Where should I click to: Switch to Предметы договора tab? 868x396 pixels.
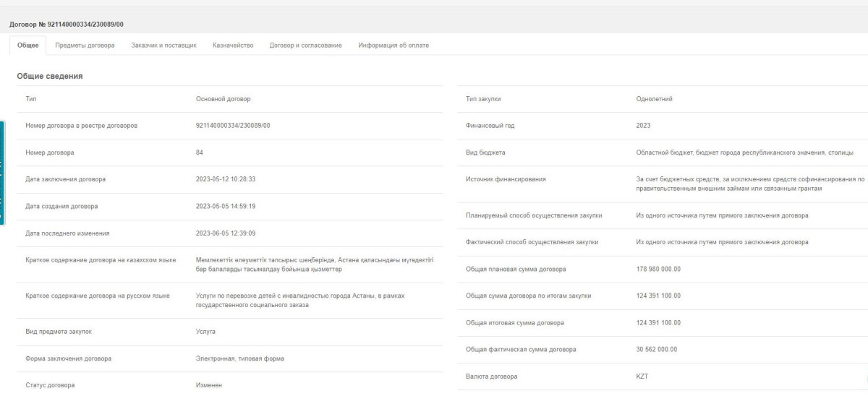[85, 46]
